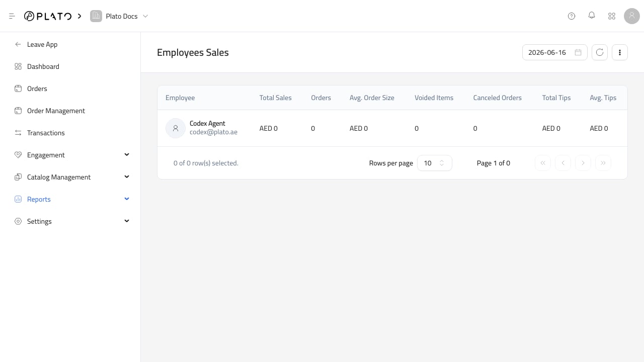The width and height of the screenshot is (644, 362).
Task: Click the Orders sidebar icon
Action: (18, 88)
